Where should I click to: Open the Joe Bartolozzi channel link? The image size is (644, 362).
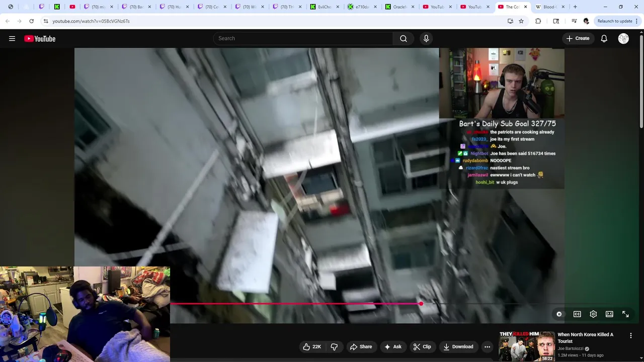coord(571,348)
